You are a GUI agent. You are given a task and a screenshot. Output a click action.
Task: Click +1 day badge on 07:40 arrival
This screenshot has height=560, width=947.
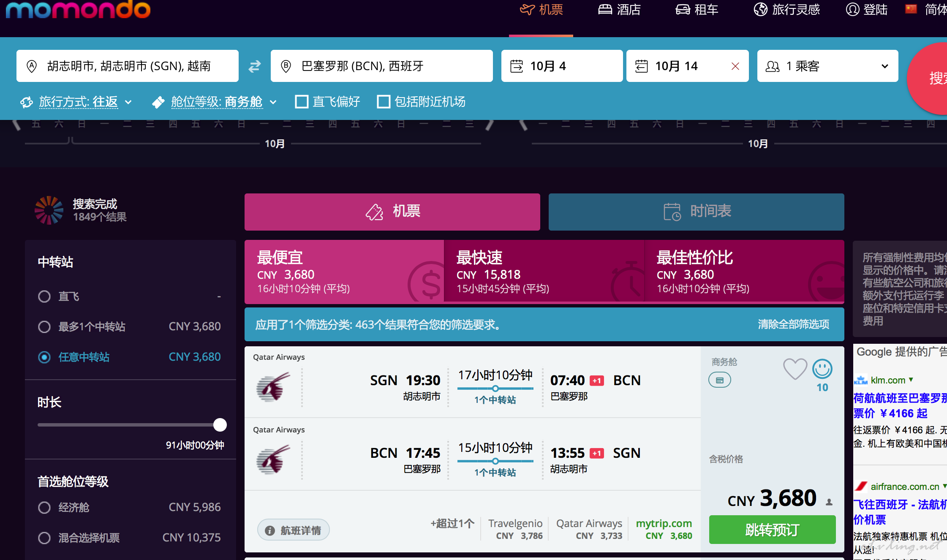pyautogui.click(x=597, y=381)
